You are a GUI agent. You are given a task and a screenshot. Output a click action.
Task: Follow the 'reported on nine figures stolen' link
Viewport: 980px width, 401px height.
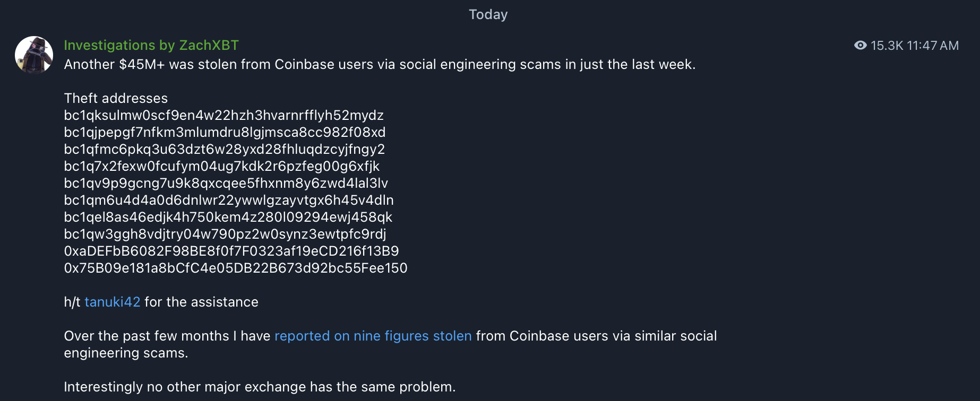[x=372, y=336]
